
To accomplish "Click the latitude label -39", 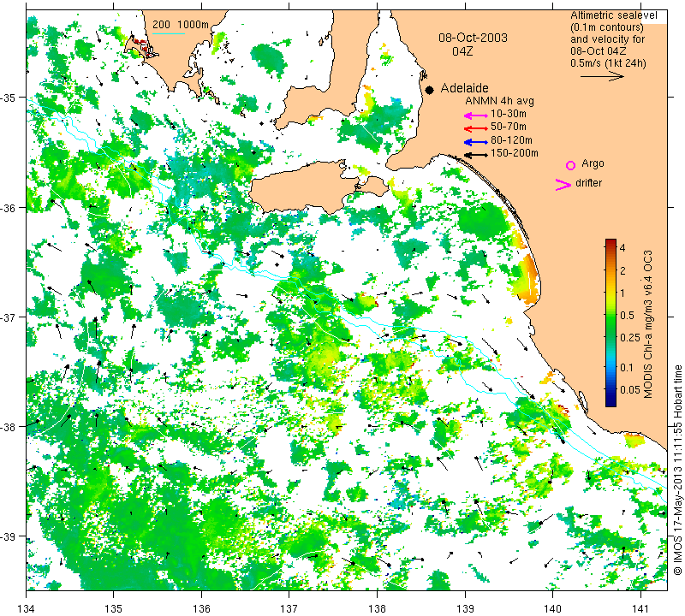I will click(8, 536).
